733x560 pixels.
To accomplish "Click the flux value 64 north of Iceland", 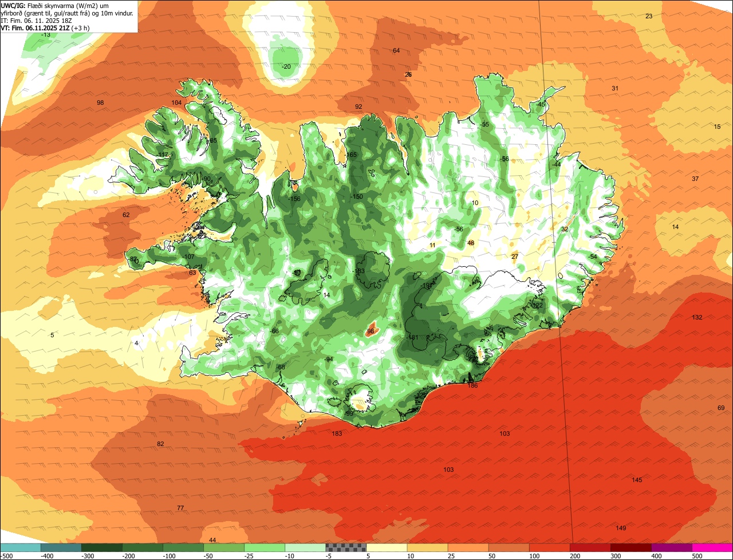I will (x=396, y=51).
